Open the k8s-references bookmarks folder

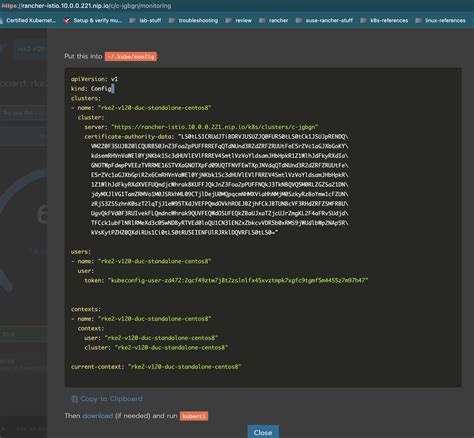(384, 20)
